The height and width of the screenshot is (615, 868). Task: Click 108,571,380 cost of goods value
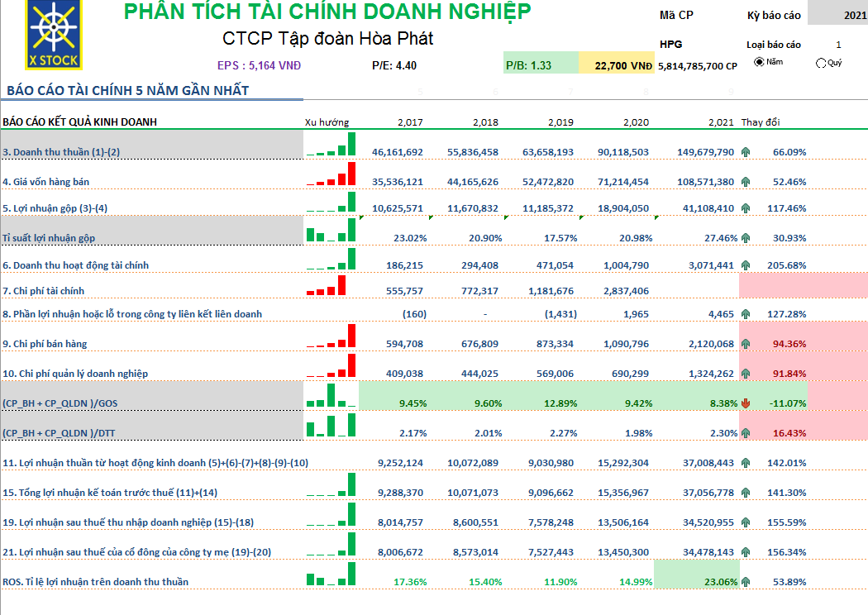pos(705,182)
